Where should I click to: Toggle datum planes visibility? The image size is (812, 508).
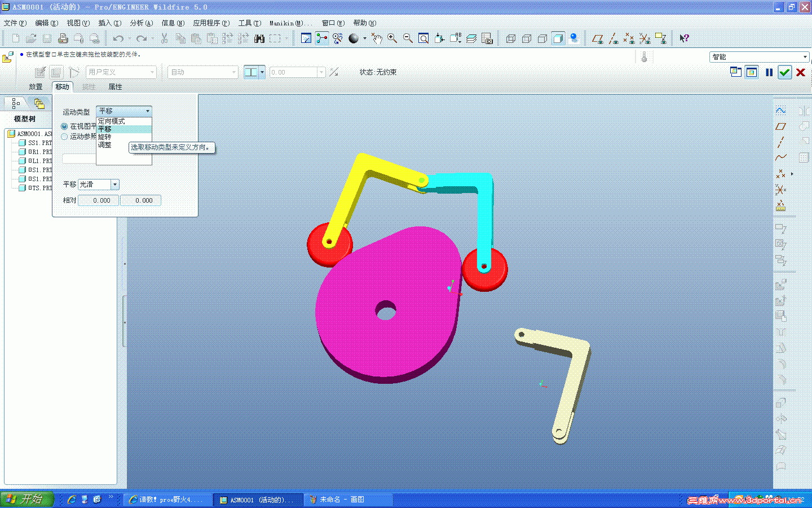click(x=598, y=38)
